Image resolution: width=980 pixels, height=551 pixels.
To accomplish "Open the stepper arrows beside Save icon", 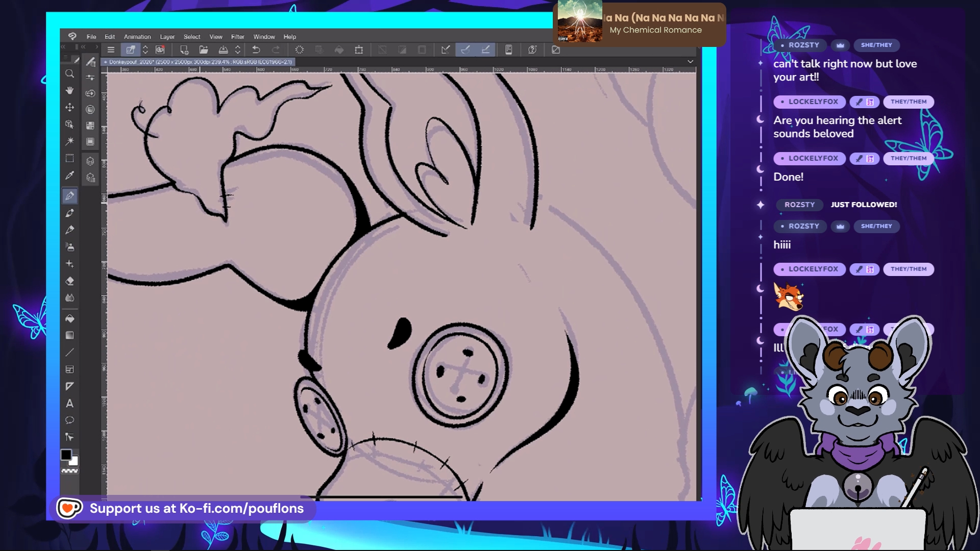I will tap(237, 49).
